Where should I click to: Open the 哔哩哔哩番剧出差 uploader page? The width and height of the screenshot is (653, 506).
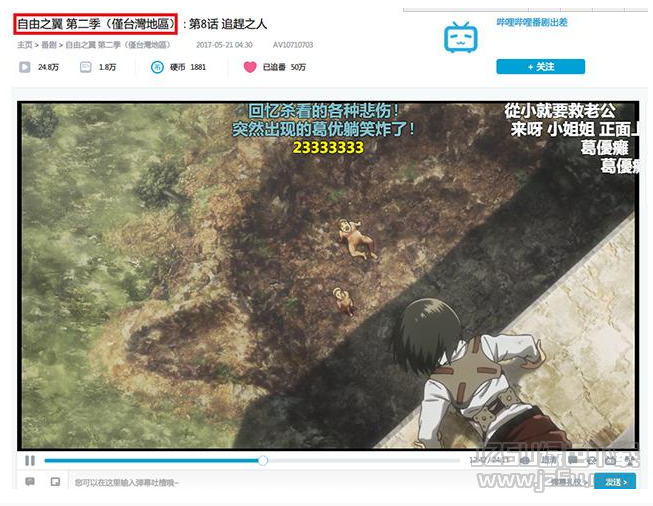[532, 22]
